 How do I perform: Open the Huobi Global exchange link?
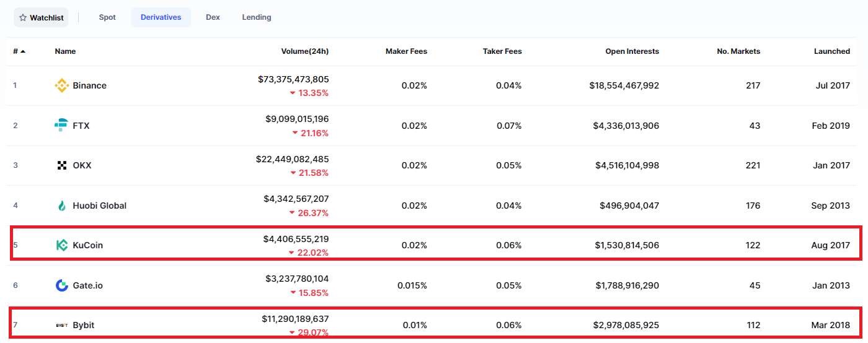pyautogui.click(x=100, y=206)
